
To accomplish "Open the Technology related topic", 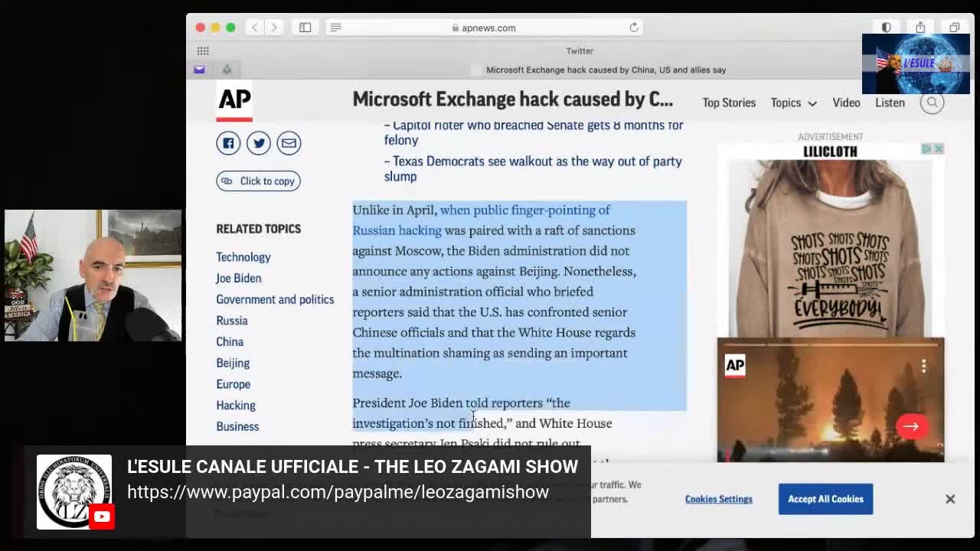I will [x=243, y=257].
